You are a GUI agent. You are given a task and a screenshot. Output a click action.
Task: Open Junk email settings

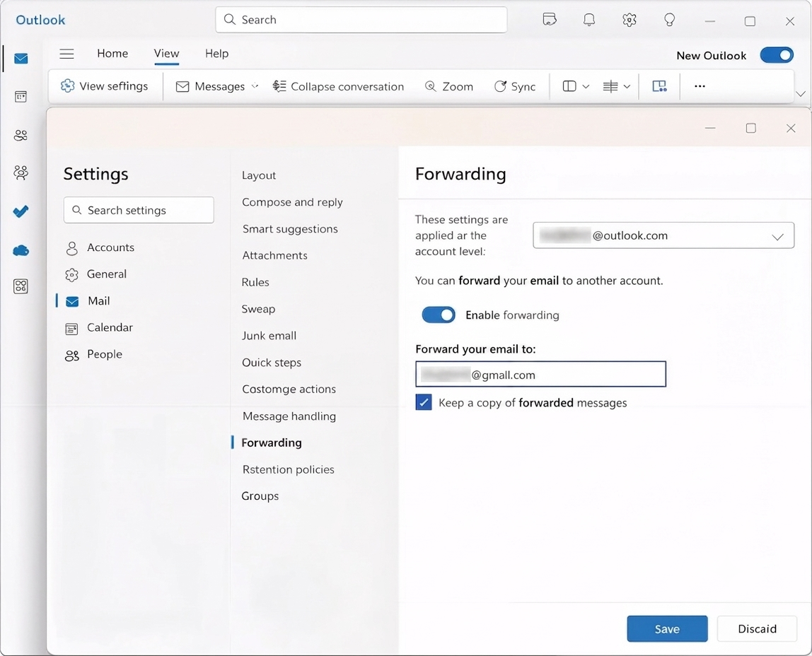(269, 336)
